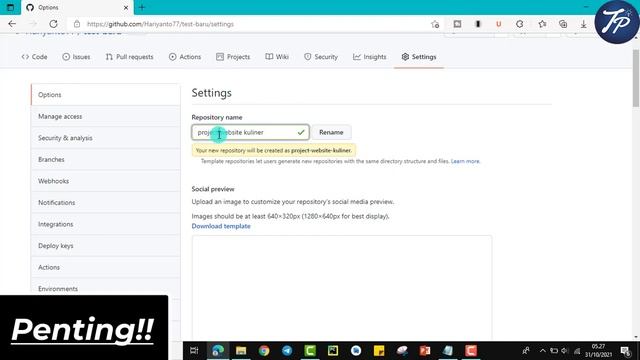Open Deploy keys settings
This screenshot has width=640, height=360.
tap(105, 246)
